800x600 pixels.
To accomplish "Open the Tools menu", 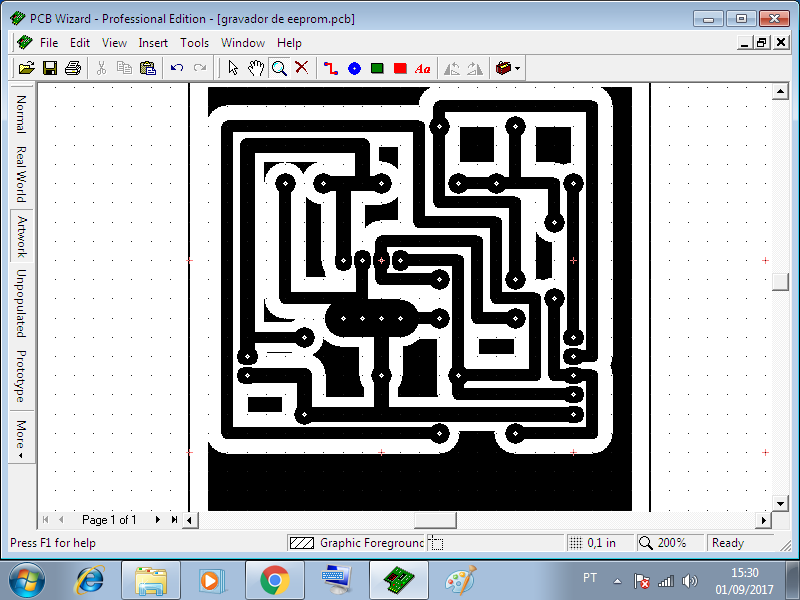I will pyautogui.click(x=194, y=43).
